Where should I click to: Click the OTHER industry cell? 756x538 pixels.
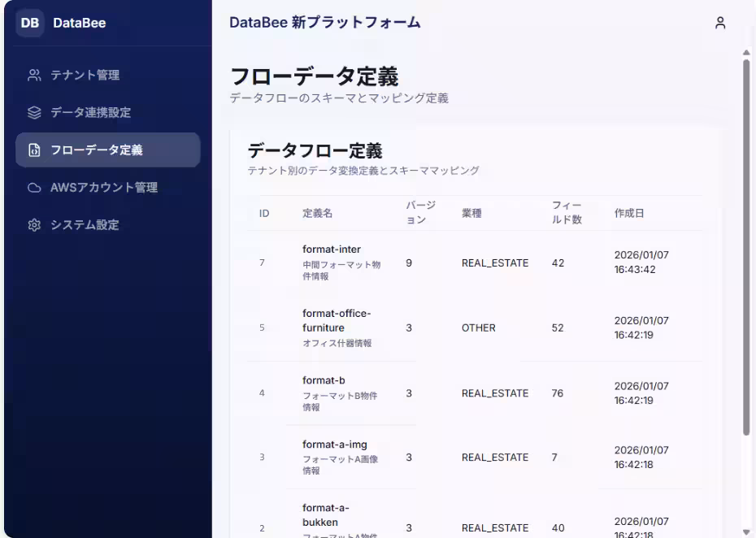point(478,328)
